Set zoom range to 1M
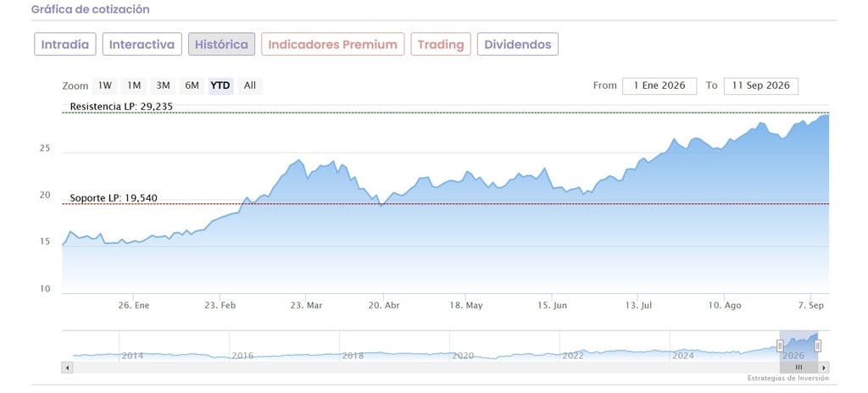868x393 pixels. pos(134,86)
